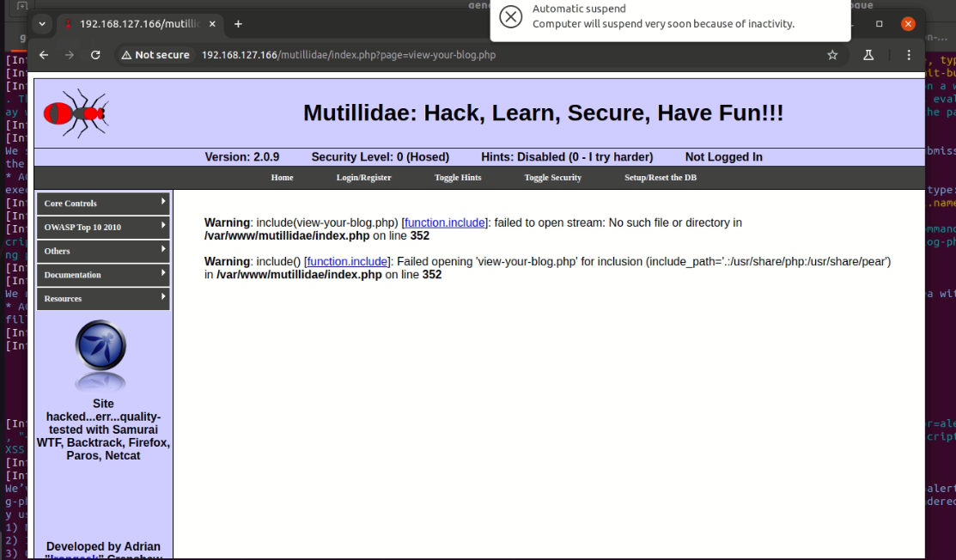The height and width of the screenshot is (560, 956).
Task: Open the tab search dropdown chevron
Action: pos(42,24)
